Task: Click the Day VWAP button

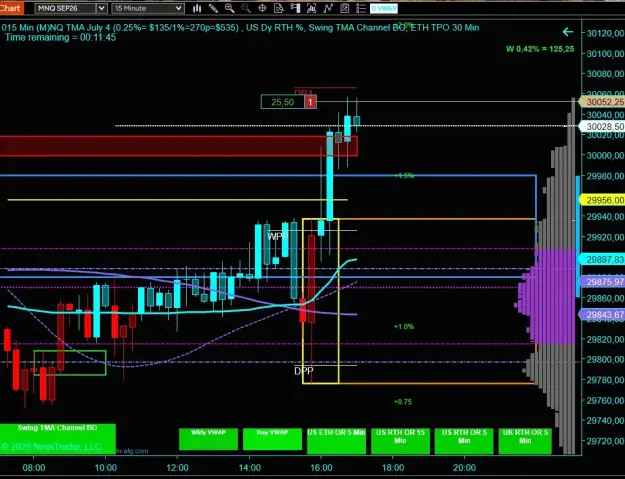Action: coord(272,439)
